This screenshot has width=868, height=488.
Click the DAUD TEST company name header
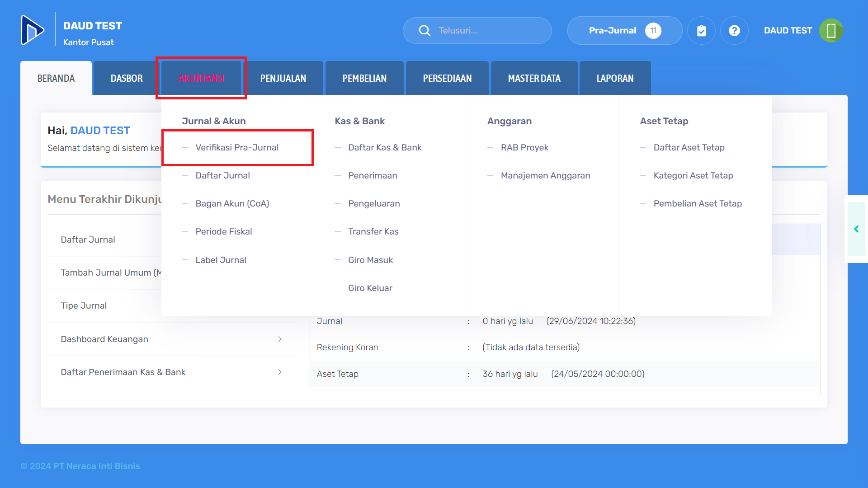pyautogui.click(x=92, y=26)
